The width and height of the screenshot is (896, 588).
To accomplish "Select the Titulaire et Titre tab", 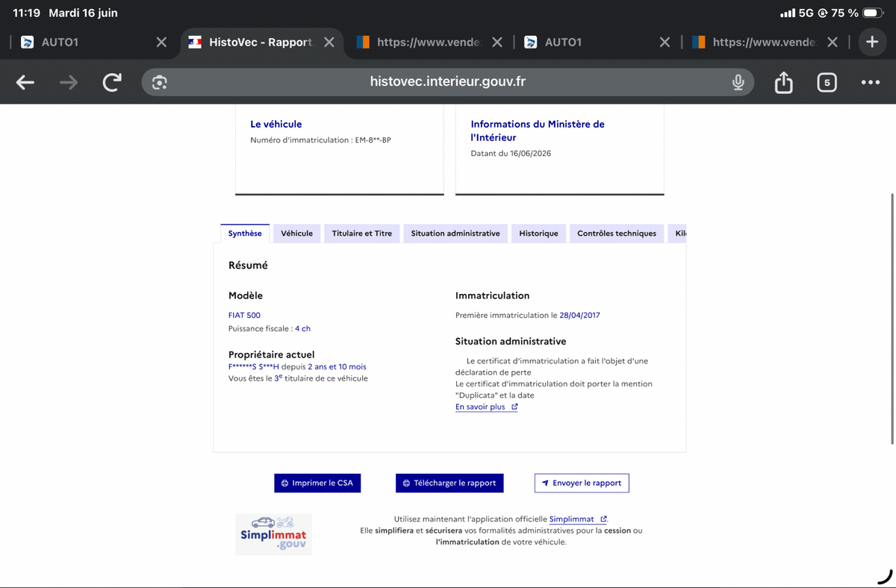I will coord(362,234).
